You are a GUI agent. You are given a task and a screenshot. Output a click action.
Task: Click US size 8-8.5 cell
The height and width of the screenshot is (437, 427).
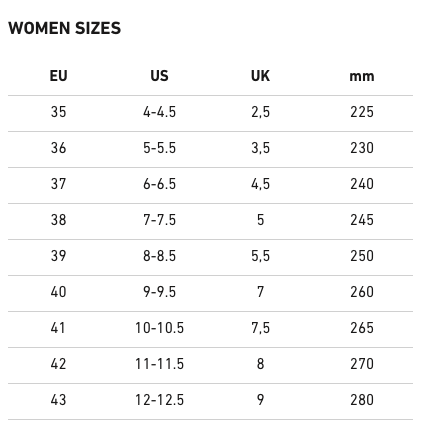point(159,256)
